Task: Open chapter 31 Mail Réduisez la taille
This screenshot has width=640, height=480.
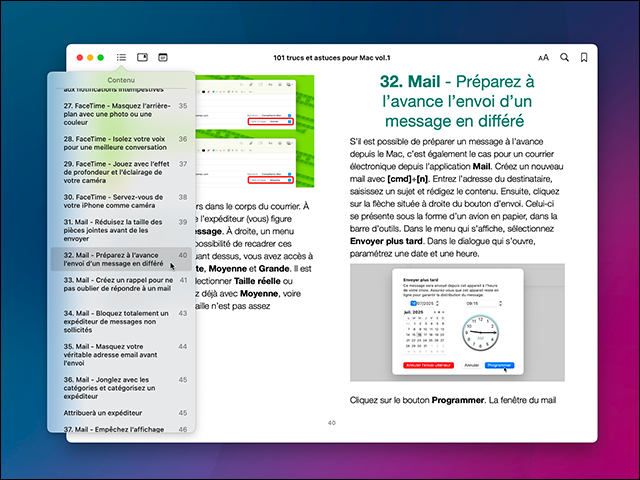Action: (121, 230)
